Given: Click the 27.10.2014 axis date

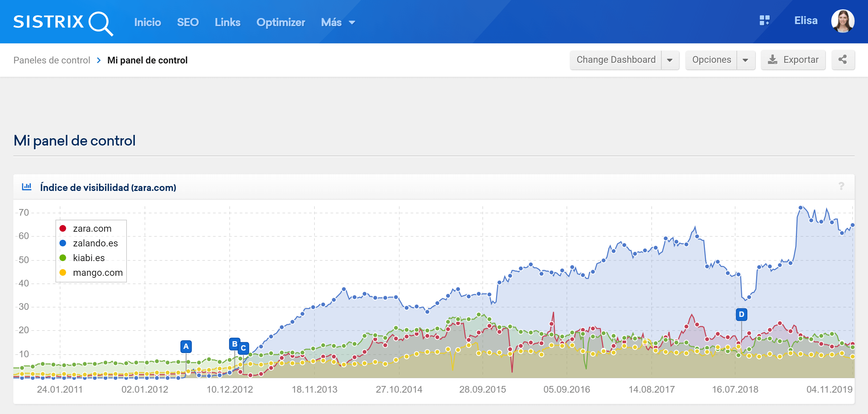Looking at the screenshot, I should click(399, 389).
